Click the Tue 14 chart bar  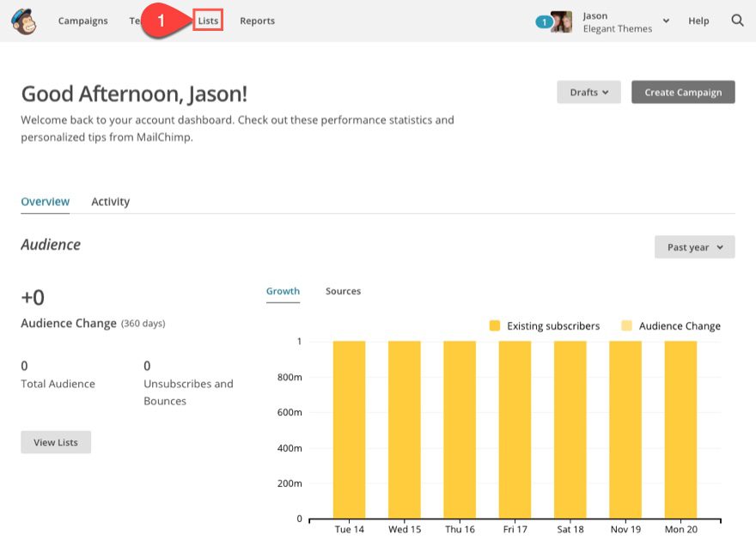(349, 429)
